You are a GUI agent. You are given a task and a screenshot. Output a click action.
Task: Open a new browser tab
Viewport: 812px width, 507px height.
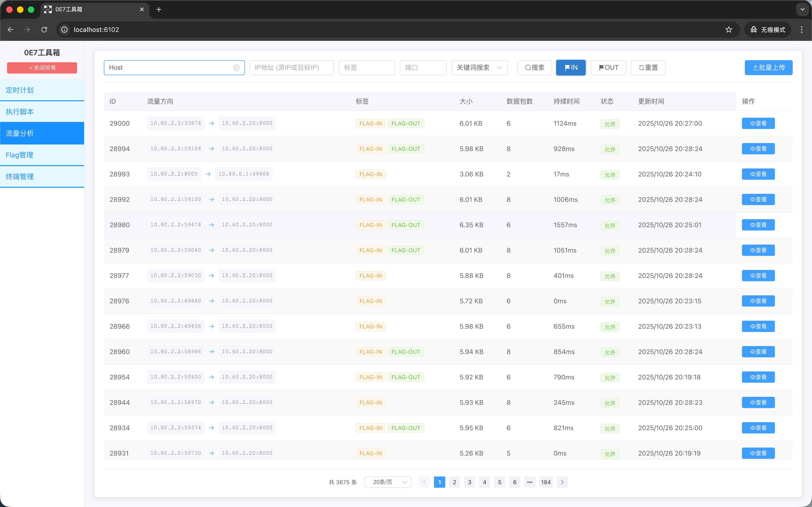coord(159,9)
